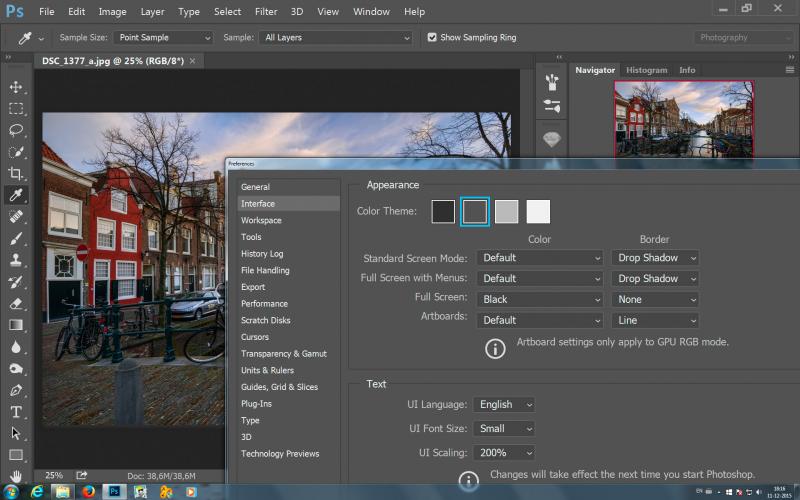800x500 pixels.
Task: Close the DSC_1377_a.jpg document tab
Action: click(192, 61)
